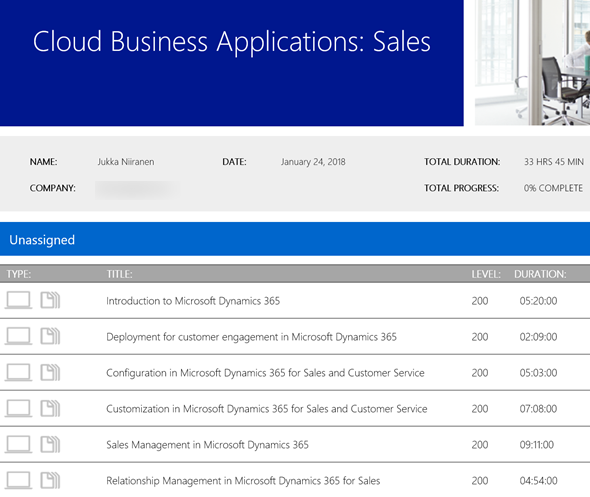590x497 pixels.
Task: Click duration 04:54:00
Action: pyautogui.click(x=538, y=481)
